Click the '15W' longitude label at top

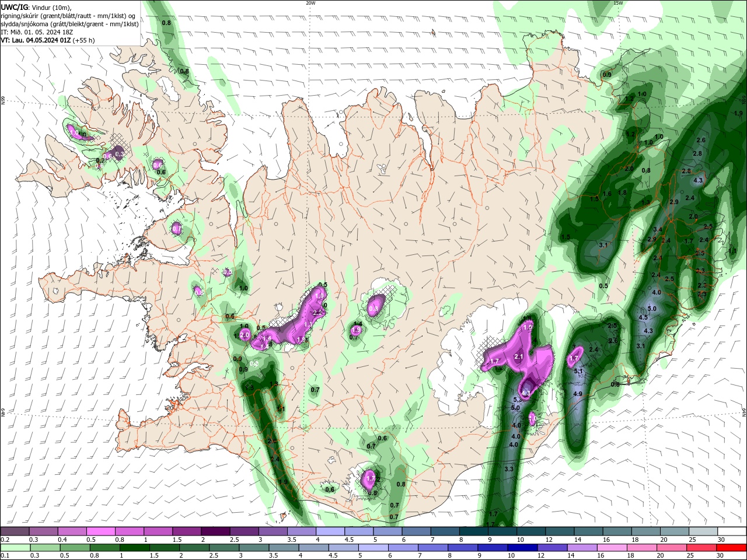[618, 3]
